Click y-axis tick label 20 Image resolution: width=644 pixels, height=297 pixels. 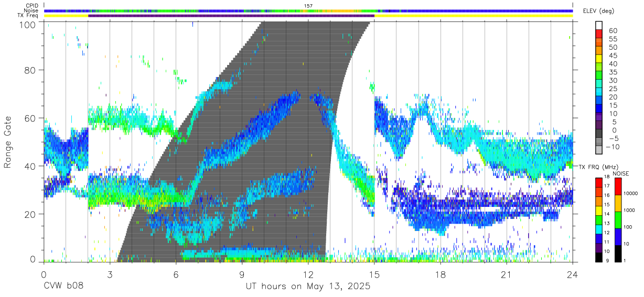tap(31, 214)
